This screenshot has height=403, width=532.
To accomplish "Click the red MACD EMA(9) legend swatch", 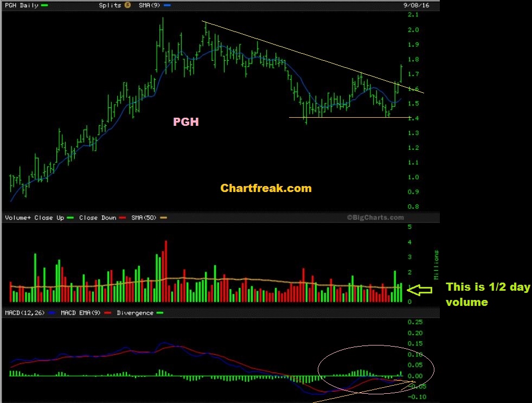I will click(108, 313).
